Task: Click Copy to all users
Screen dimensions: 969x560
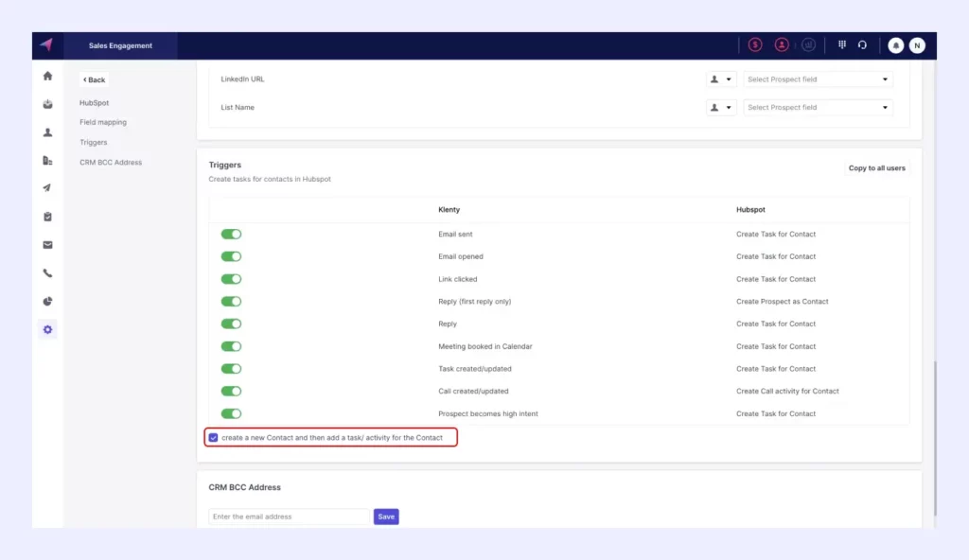Action: (x=876, y=168)
